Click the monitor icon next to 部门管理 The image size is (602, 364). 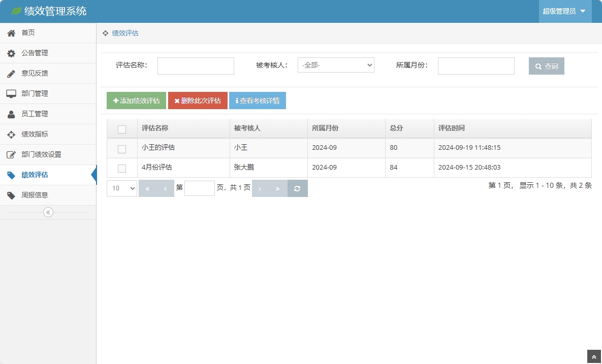tap(10, 93)
